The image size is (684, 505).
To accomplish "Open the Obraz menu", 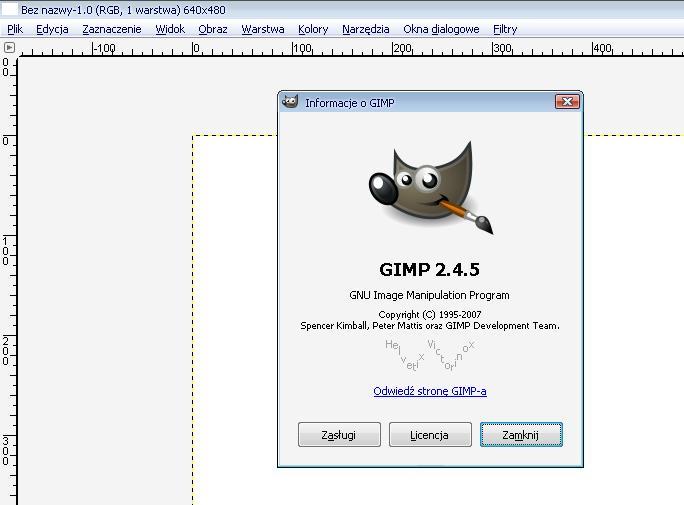I will coord(213,29).
